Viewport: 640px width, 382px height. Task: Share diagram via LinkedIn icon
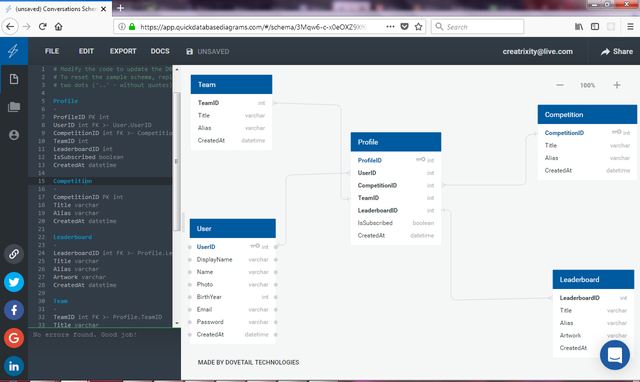point(14,366)
